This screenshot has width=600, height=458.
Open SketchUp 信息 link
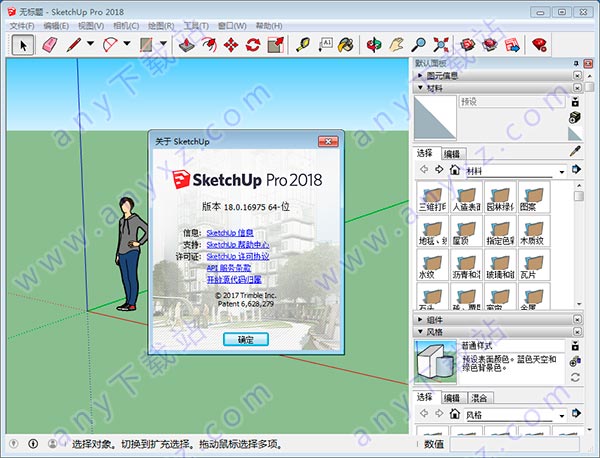click(x=230, y=233)
